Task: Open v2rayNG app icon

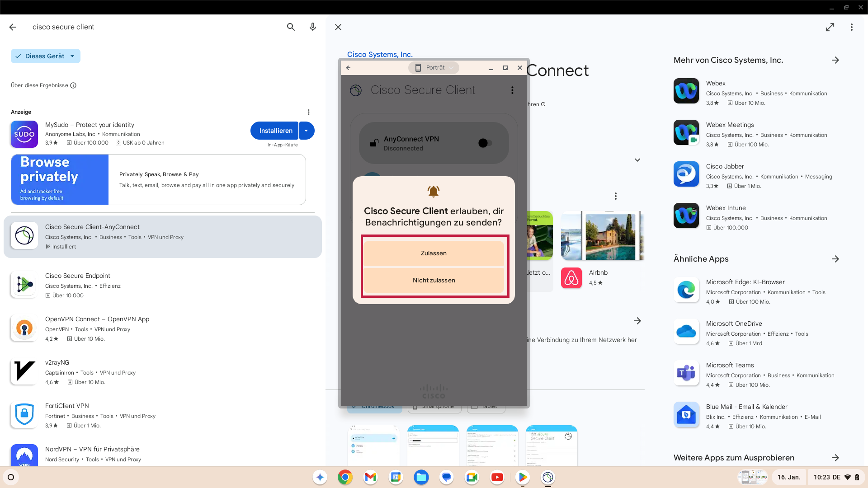Action: pos(24,372)
